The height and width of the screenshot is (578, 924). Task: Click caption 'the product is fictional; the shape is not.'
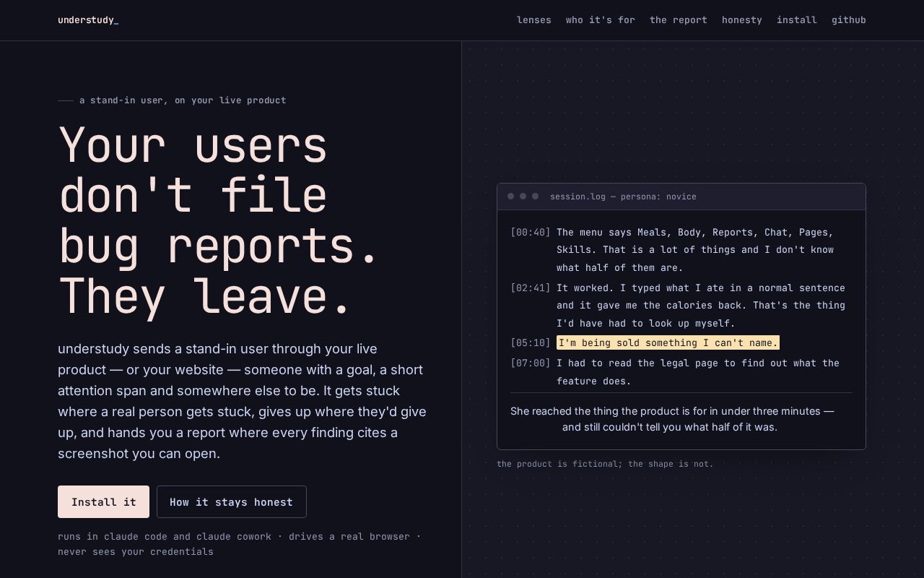coord(605,464)
